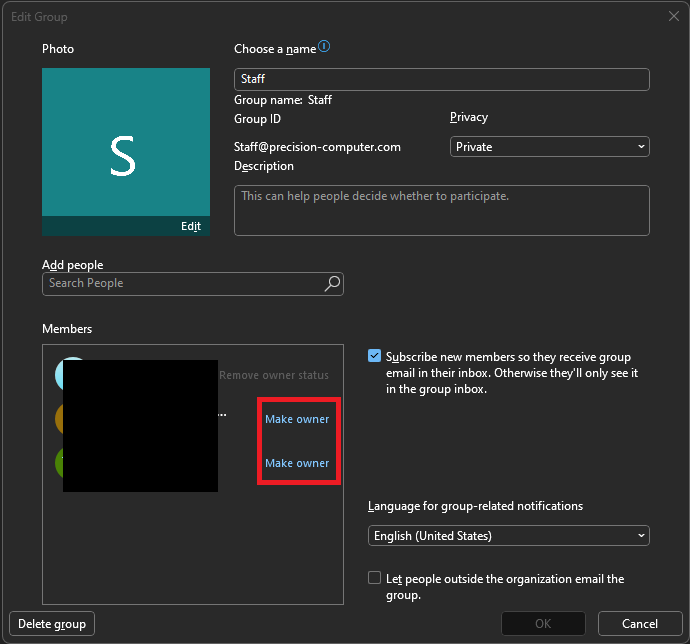The width and height of the screenshot is (690, 644).
Task: Click the info icon beside Choose a name
Action: 324,47
